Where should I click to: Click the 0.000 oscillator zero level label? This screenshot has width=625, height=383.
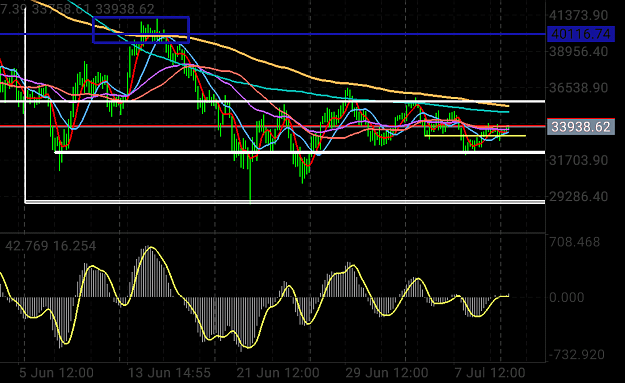click(566, 297)
